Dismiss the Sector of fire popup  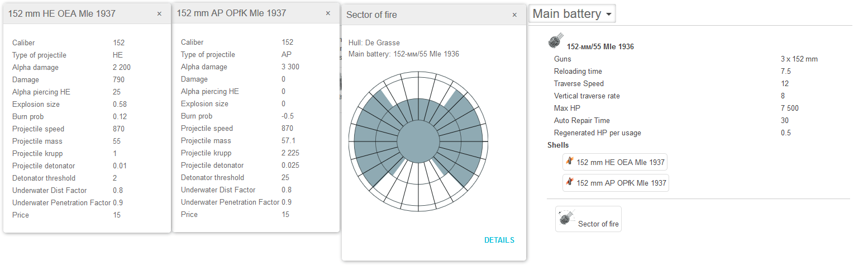point(514,15)
